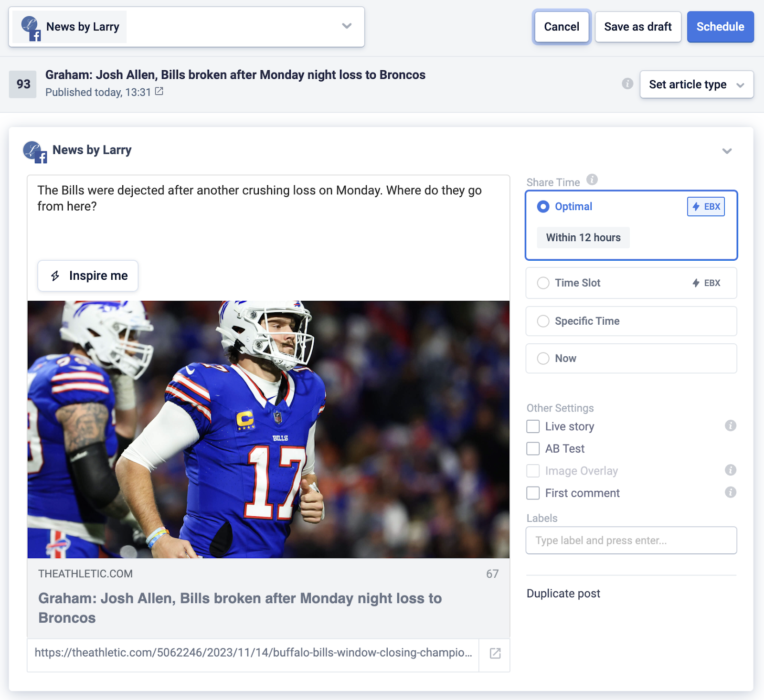Expand the Set article type dropdown
The width and height of the screenshot is (764, 700).
tap(696, 85)
